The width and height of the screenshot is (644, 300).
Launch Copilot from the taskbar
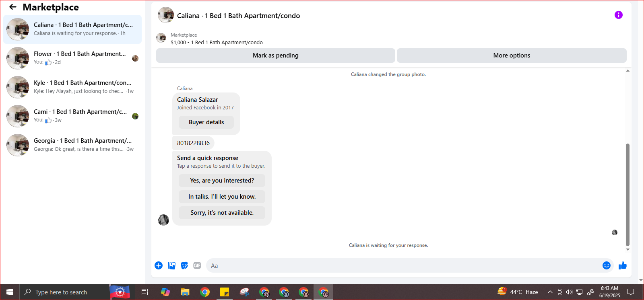[x=165, y=292]
